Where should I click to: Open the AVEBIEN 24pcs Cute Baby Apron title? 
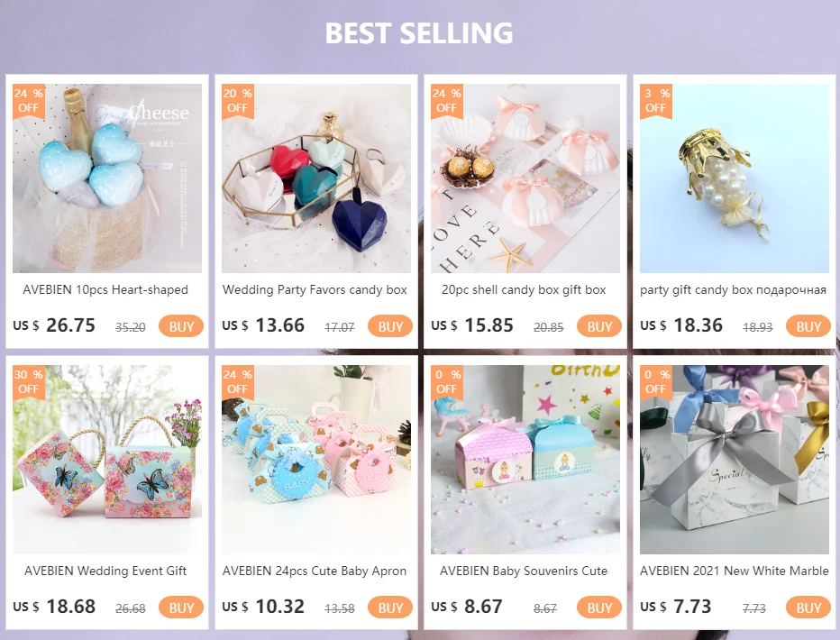point(315,571)
